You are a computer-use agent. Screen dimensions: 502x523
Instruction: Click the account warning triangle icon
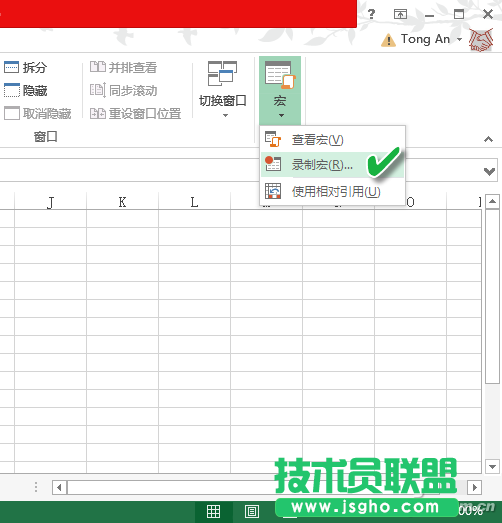pos(388,40)
